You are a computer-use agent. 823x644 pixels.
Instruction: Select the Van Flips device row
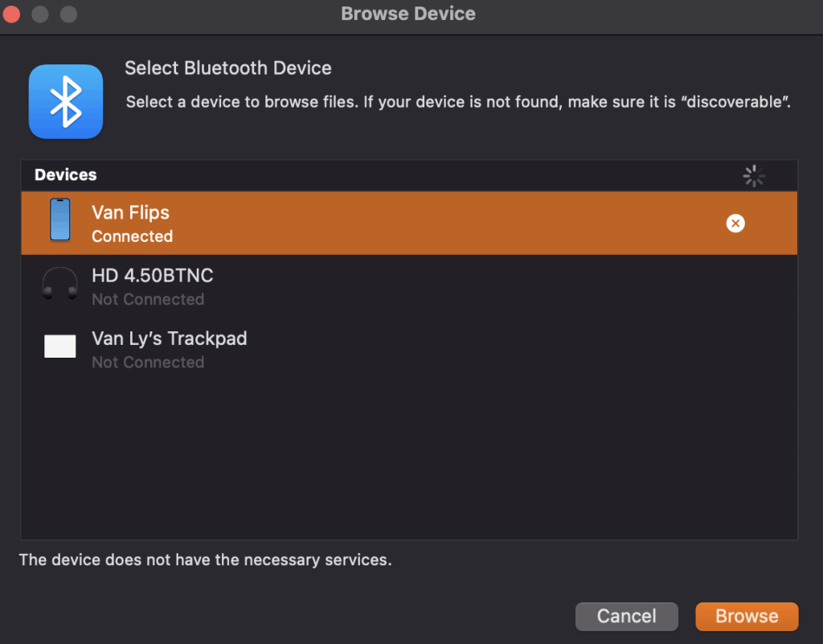click(x=409, y=223)
